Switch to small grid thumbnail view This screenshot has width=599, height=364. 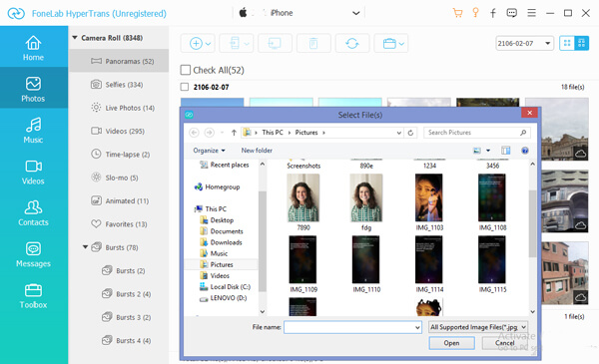click(581, 44)
